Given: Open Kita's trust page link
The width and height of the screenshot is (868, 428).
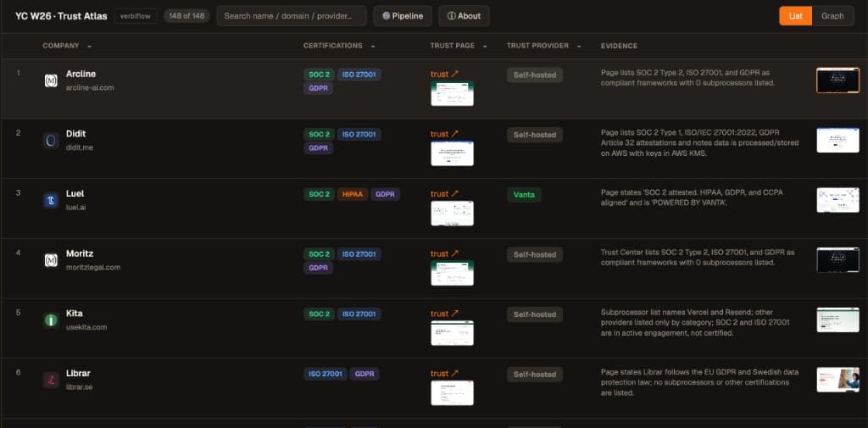Looking at the screenshot, I should (x=444, y=313).
